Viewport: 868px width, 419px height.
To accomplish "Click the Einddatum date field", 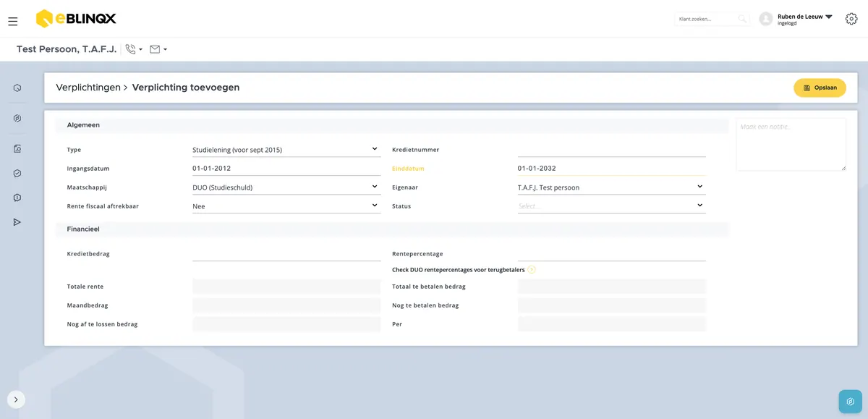I will click(612, 169).
